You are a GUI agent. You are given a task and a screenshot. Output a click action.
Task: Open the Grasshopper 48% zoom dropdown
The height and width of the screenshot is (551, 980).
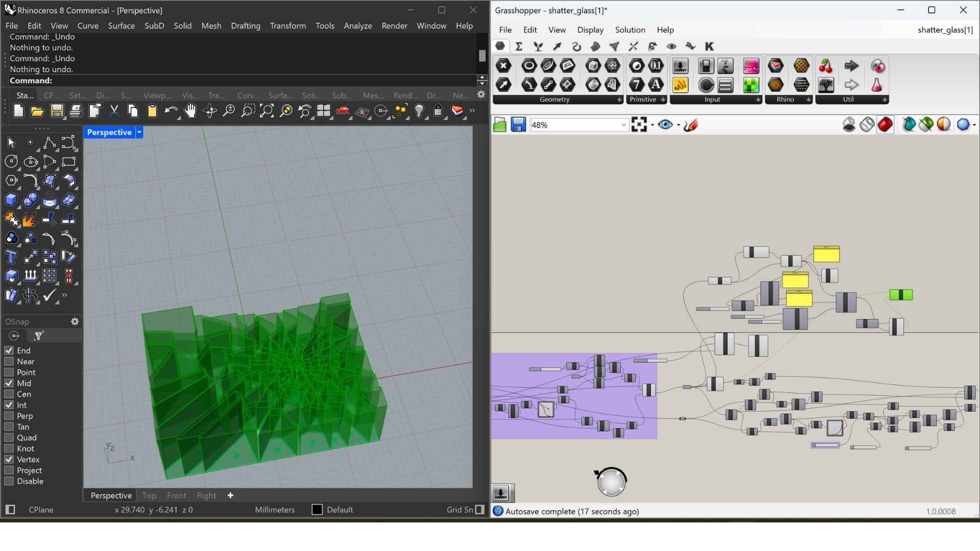coord(623,125)
